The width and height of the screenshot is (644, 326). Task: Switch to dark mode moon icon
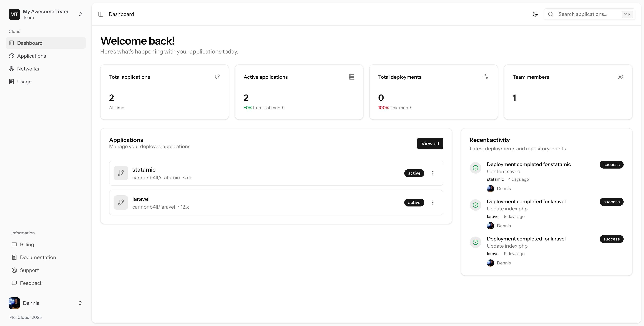click(x=535, y=14)
